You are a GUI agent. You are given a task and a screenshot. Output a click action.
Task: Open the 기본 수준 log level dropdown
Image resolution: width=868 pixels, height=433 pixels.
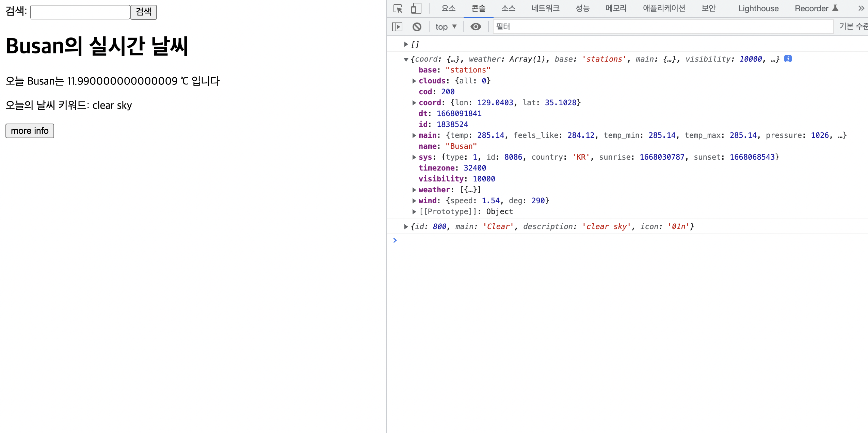(x=853, y=27)
